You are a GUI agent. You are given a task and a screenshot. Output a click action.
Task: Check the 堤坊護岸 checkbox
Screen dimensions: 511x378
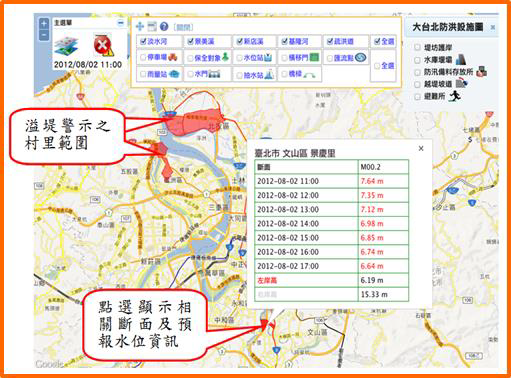(x=417, y=47)
